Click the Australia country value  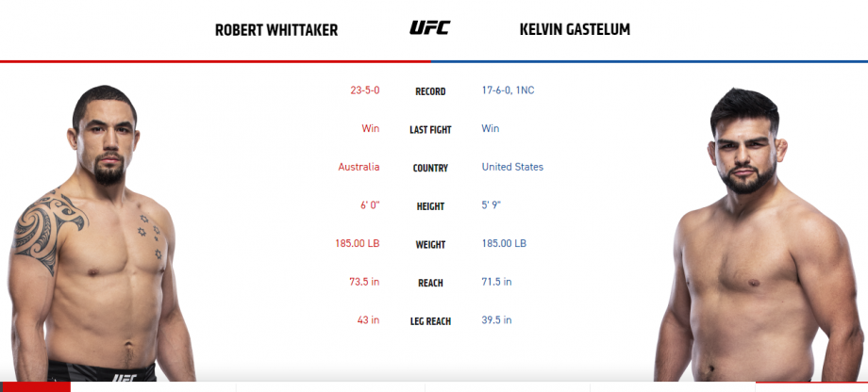pyautogui.click(x=359, y=167)
